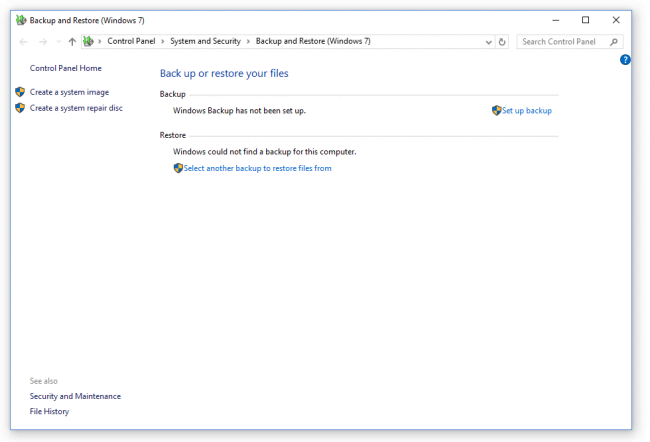Open File History link
650x442 pixels.
[49, 411]
